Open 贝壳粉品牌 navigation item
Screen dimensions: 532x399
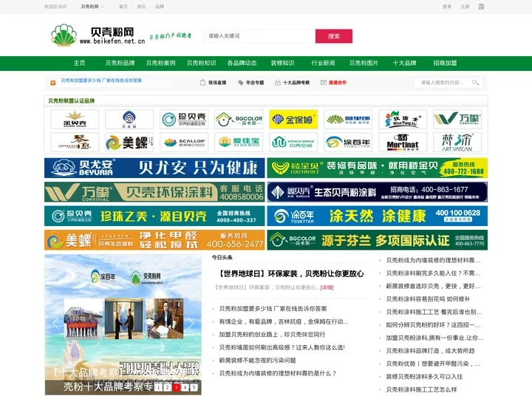click(120, 63)
